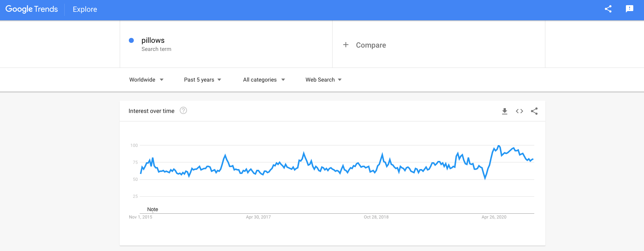This screenshot has width=644, height=251.
Task: Click the 100 gridline label on the chart
Action: tap(135, 145)
